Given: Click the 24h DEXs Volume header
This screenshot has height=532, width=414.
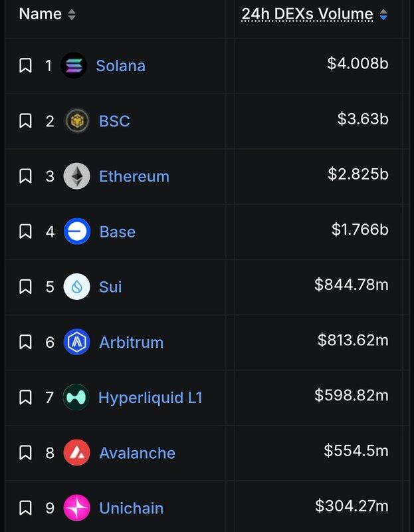Looking at the screenshot, I should tap(307, 14).
